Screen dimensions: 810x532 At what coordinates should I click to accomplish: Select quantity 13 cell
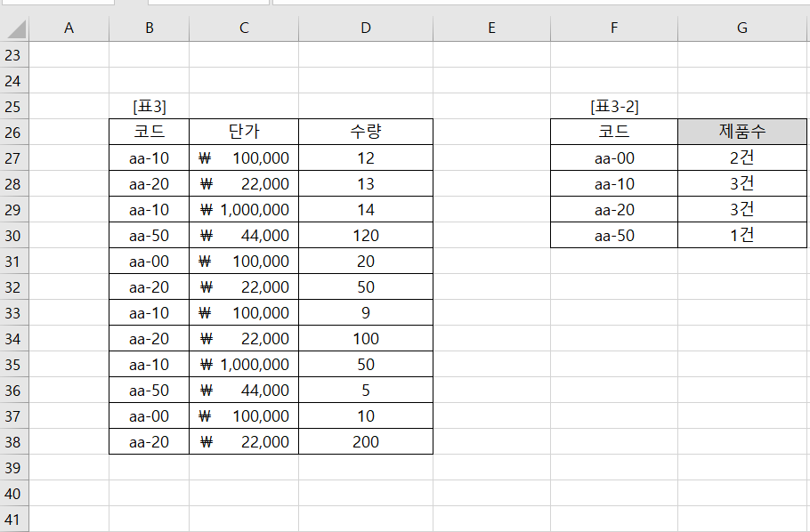(366, 184)
